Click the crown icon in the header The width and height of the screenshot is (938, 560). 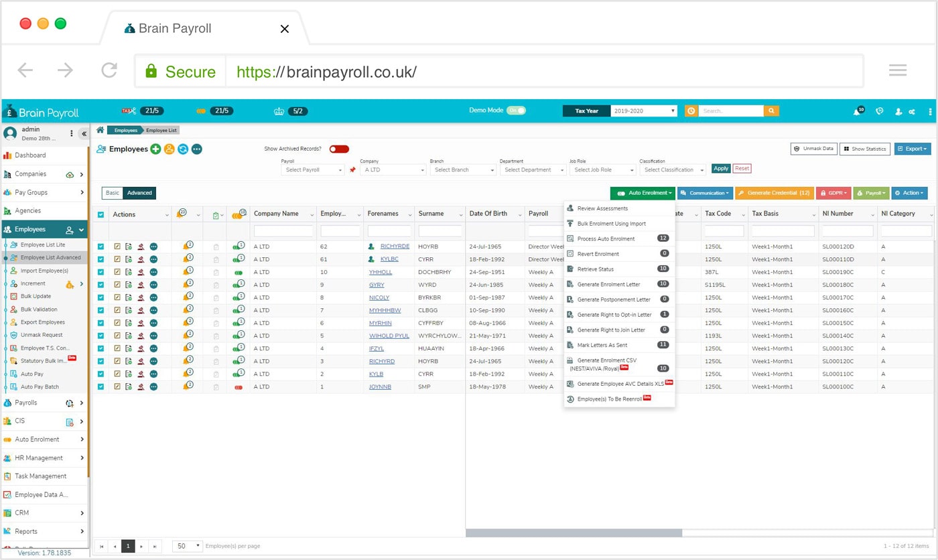click(279, 111)
